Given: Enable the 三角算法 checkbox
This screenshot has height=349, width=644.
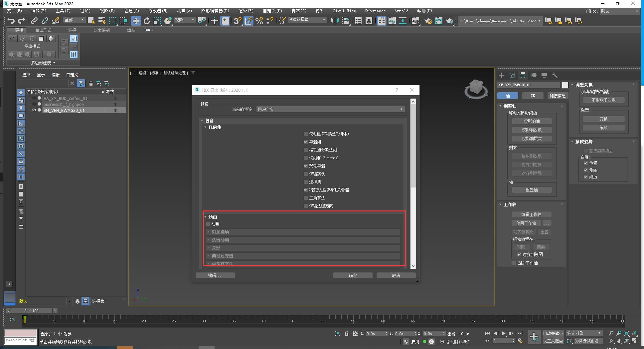Looking at the screenshot, I should 306,198.
